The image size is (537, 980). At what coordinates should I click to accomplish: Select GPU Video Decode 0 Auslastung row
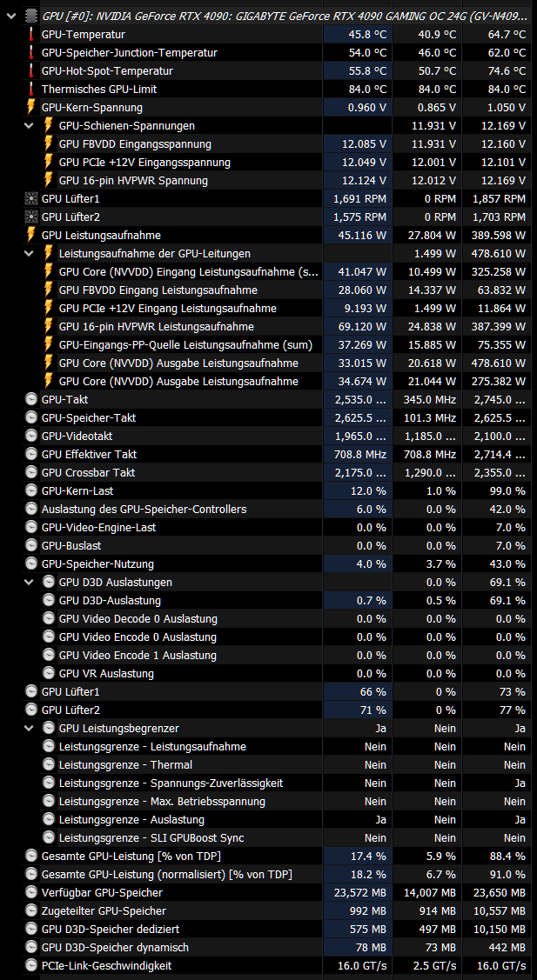(x=138, y=619)
